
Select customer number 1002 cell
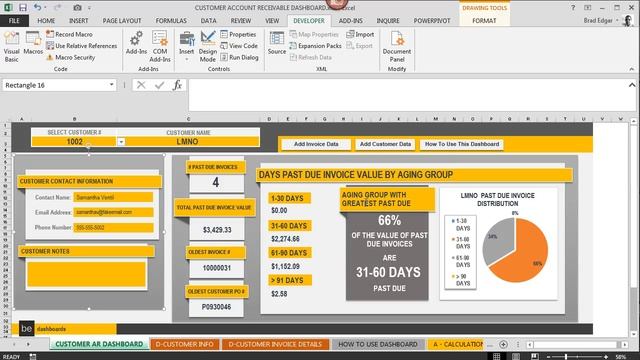pyautogui.click(x=74, y=142)
